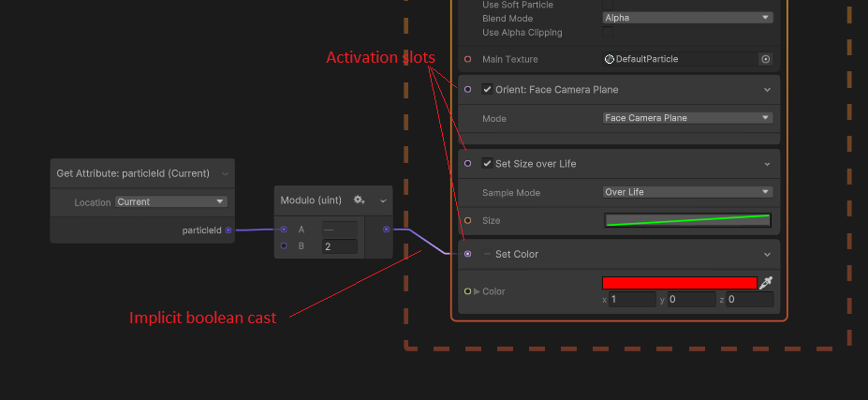Collapse the Orient: Face Camera Plane block
This screenshot has width=868, height=400.
coord(767,90)
